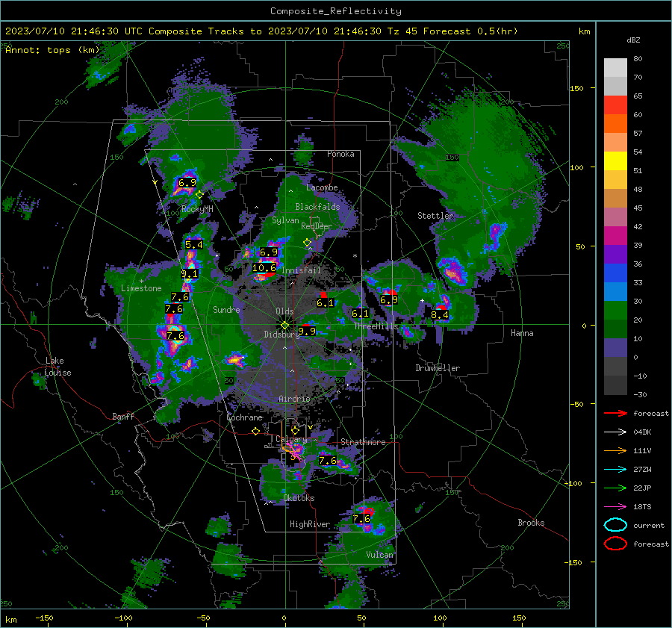Click the yellow diamond marker near RedDeer
The image size is (672, 628).
tap(307, 243)
